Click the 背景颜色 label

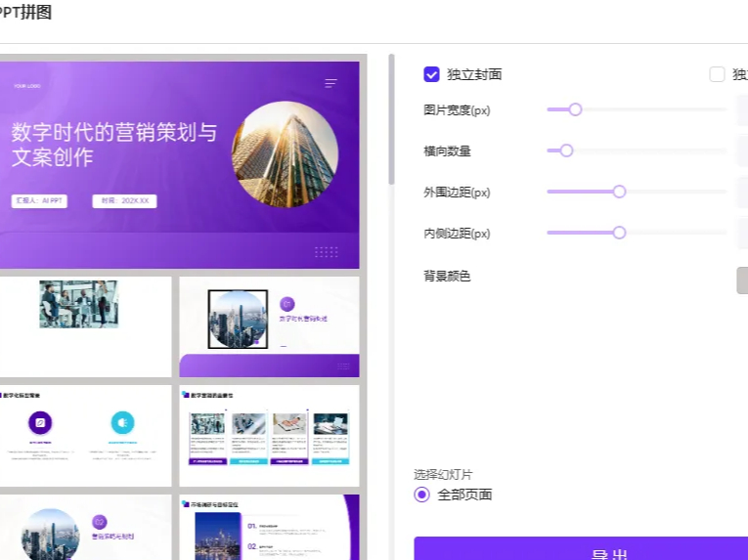click(447, 276)
